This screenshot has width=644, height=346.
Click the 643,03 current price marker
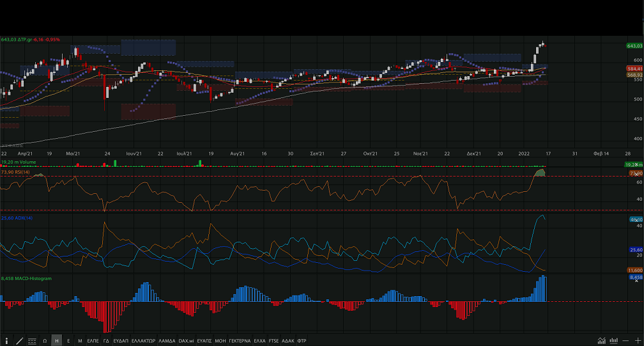634,46
